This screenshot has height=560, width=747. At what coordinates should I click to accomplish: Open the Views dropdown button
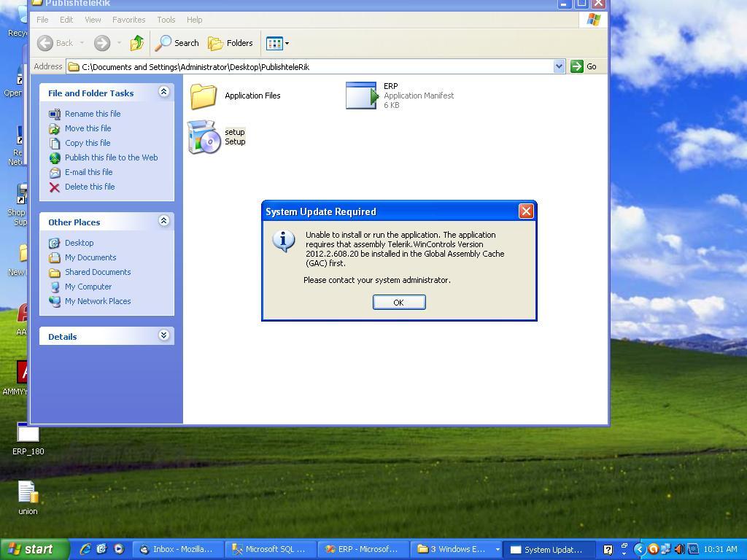[x=278, y=43]
